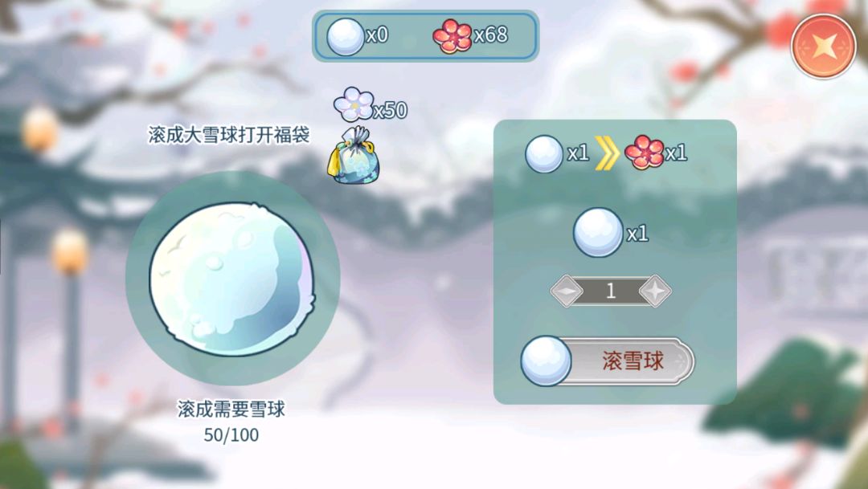Tap the red plum blossom x1 exchange reward

(x=644, y=153)
